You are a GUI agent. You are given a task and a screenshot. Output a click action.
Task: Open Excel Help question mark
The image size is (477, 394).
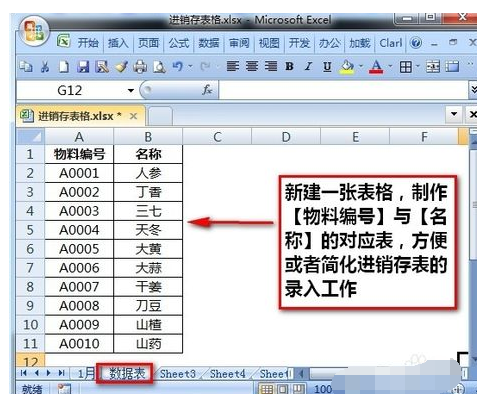[416, 43]
